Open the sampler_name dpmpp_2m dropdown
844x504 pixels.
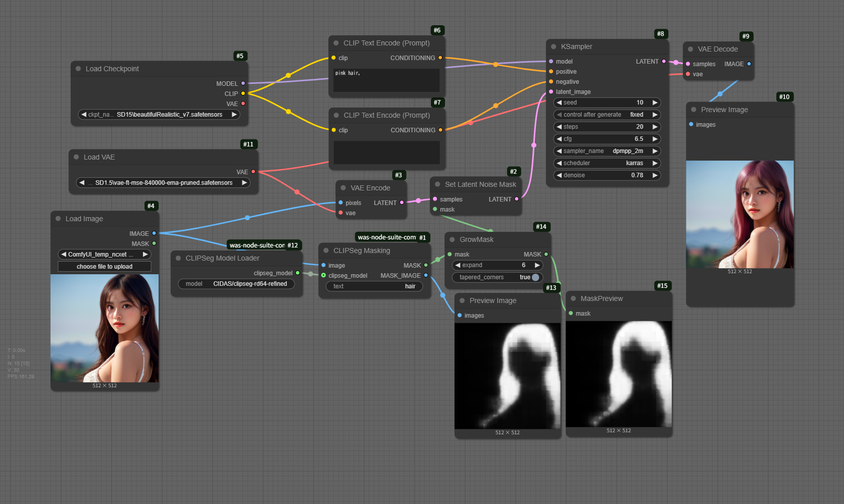[x=607, y=151]
